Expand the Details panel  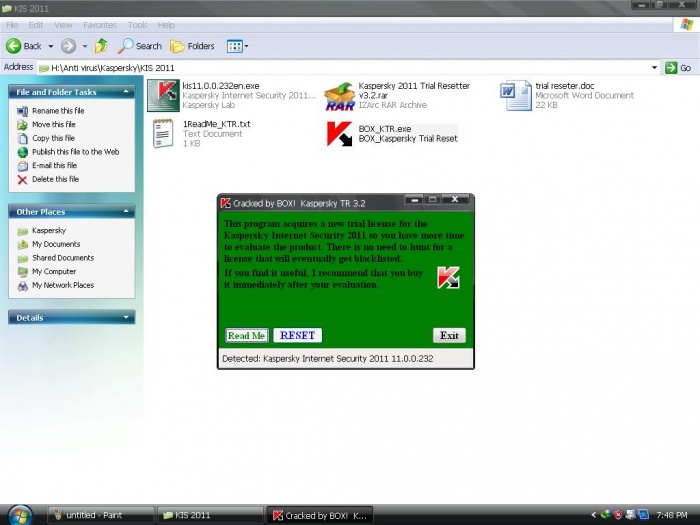click(126, 317)
